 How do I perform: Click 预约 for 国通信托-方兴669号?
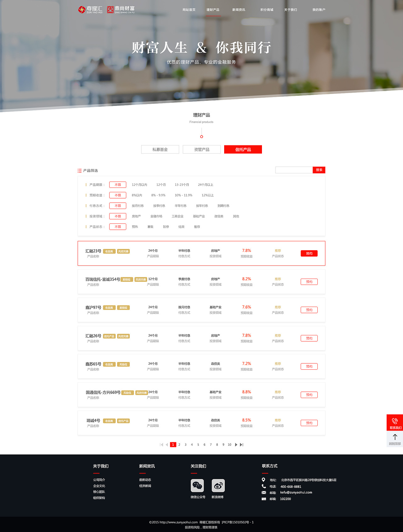[x=309, y=395]
